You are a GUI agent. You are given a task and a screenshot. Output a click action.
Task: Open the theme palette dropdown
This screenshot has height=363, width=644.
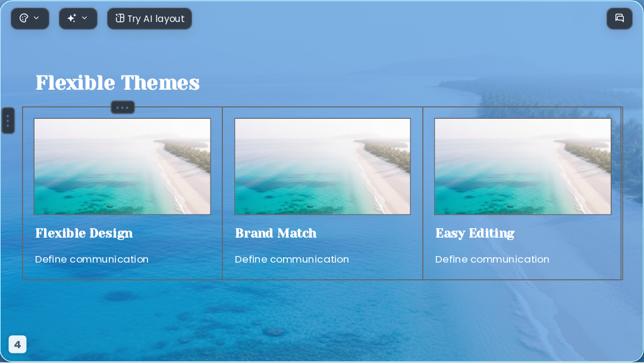30,18
